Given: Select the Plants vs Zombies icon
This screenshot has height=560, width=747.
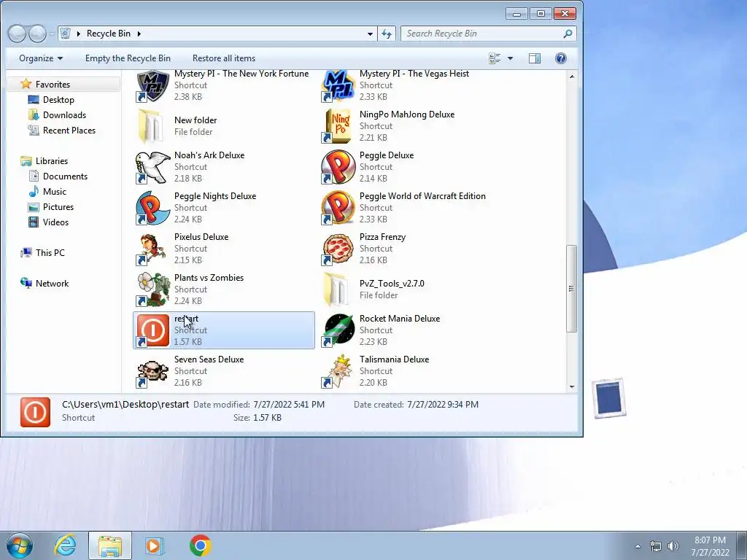Looking at the screenshot, I should (152, 289).
